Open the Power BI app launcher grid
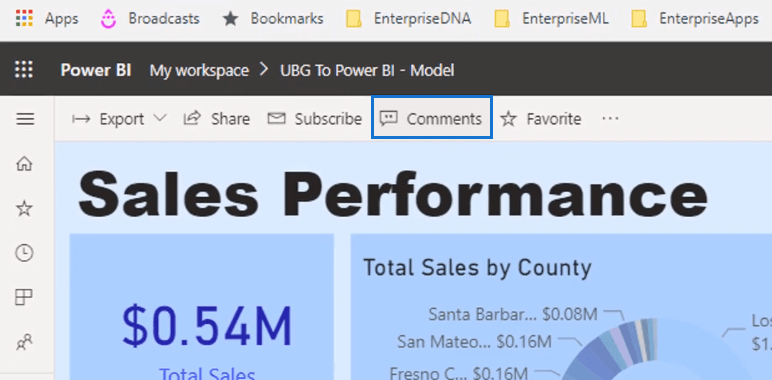This screenshot has height=380, width=772. 24,69
